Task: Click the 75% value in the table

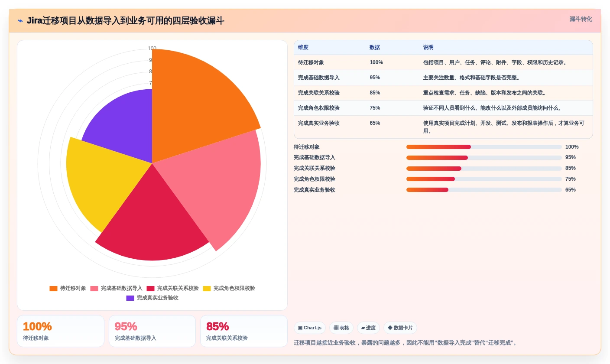Action: [x=375, y=108]
